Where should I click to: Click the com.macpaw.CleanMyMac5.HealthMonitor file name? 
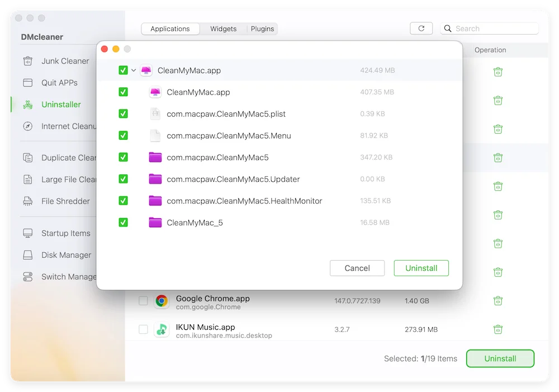click(x=245, y=201)
